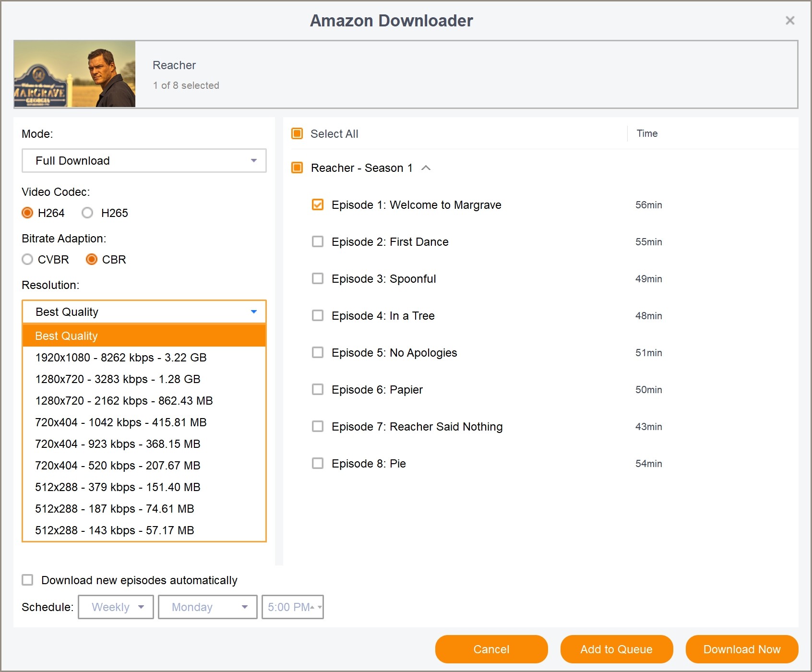The image size is (812, 672).
Task: Select the H265 video codec
Action: pos(87,213)
